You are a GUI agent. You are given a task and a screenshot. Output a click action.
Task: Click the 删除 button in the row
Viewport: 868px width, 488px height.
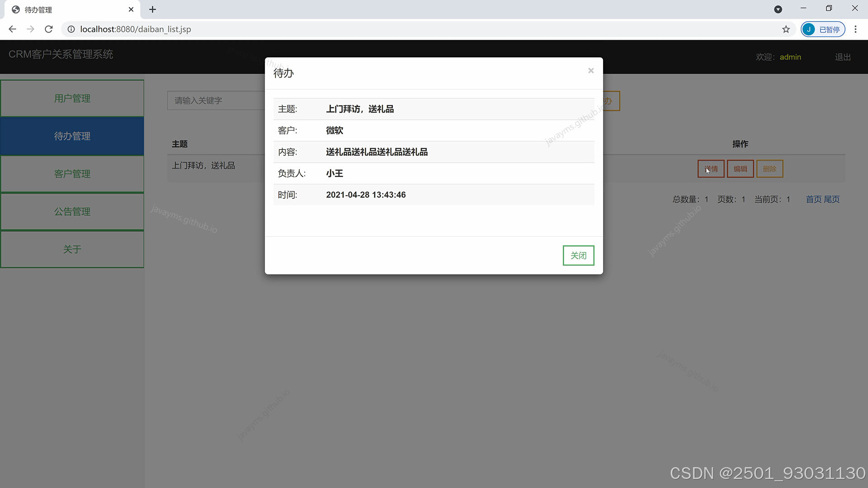click(769, 169)
